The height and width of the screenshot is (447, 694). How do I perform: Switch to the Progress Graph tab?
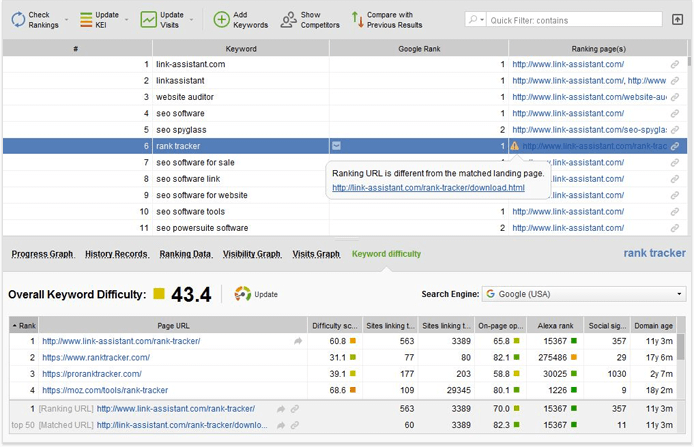pos(42,254)
